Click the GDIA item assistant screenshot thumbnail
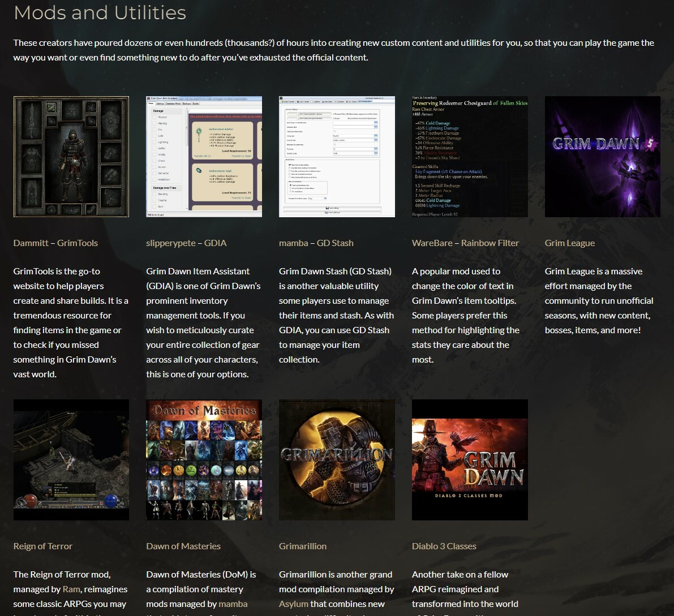 tap(204, 157)
